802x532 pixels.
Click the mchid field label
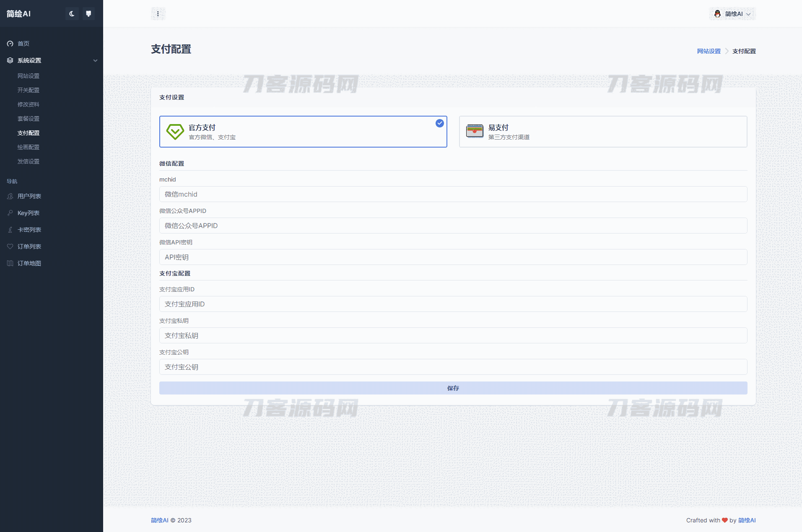pos(168,179)
